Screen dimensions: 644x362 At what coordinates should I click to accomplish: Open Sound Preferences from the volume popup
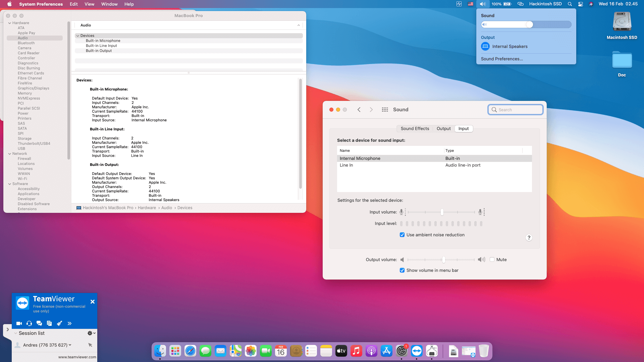501,59
